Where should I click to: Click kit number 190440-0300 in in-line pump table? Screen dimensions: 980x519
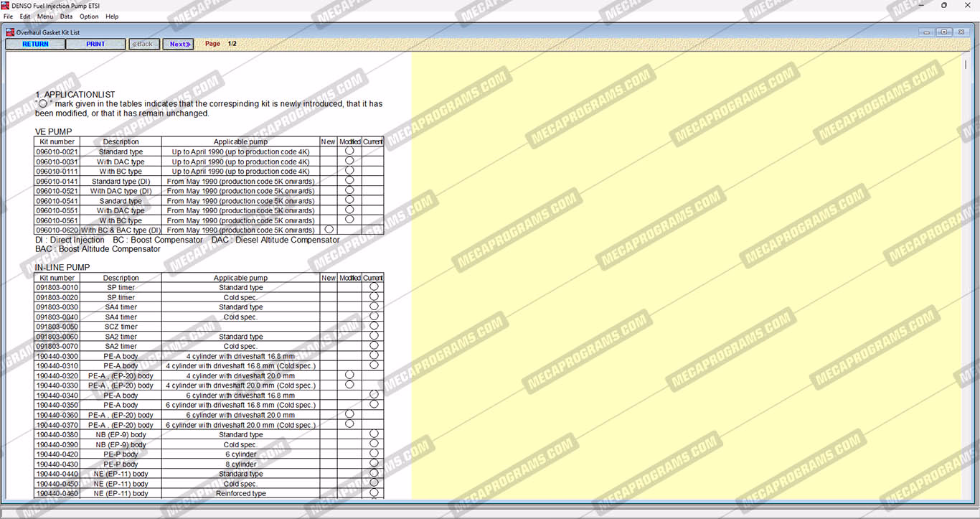[57, 356]
